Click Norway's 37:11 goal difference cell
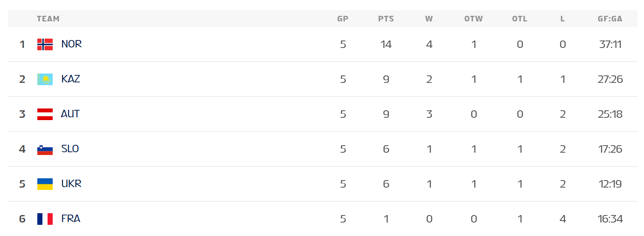Image resolution: width=644 pixels, height=236 pixels. (x=610, y=45)
